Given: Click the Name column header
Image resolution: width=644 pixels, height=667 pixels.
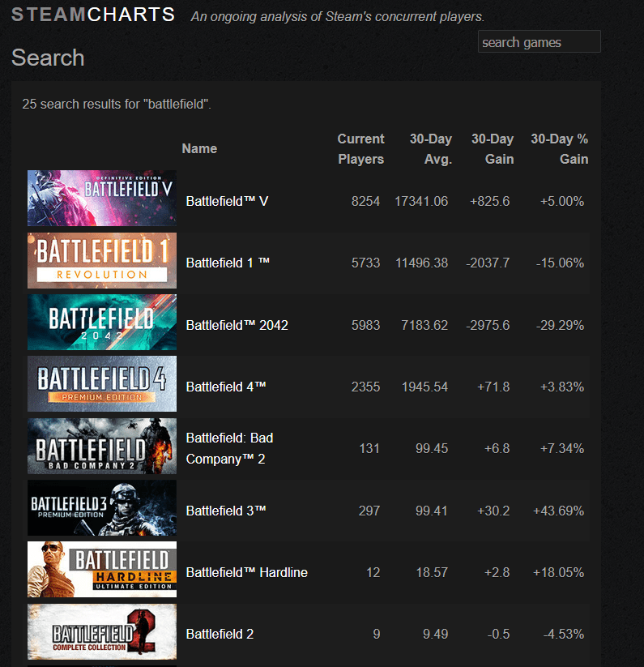Looking at the screenshot, I should tap(199, 148).
